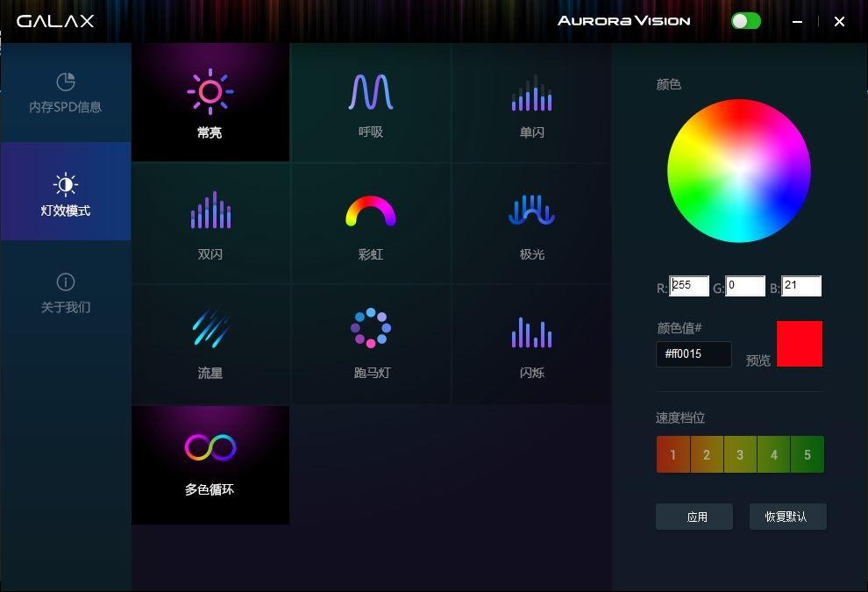Click the hex color value #ff0015 field

tap(694, 353)
